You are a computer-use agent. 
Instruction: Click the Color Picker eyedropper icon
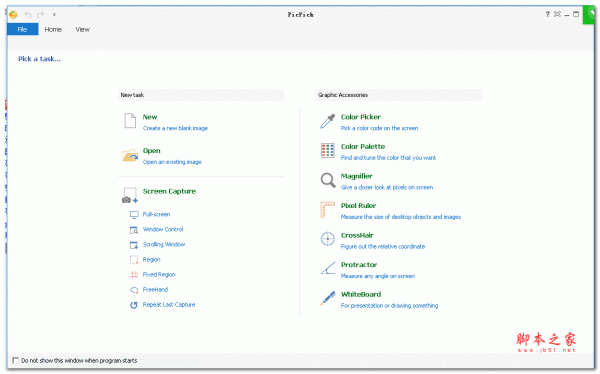click(328, 122)
